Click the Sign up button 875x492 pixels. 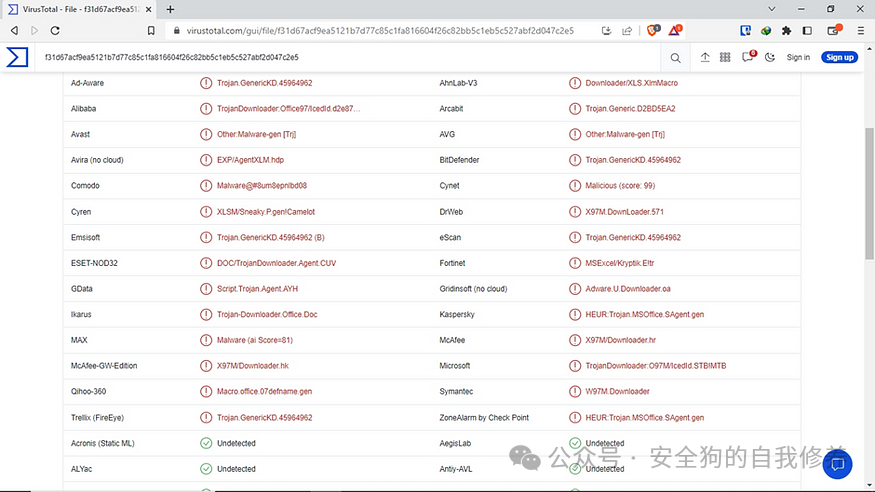(839, 57)
